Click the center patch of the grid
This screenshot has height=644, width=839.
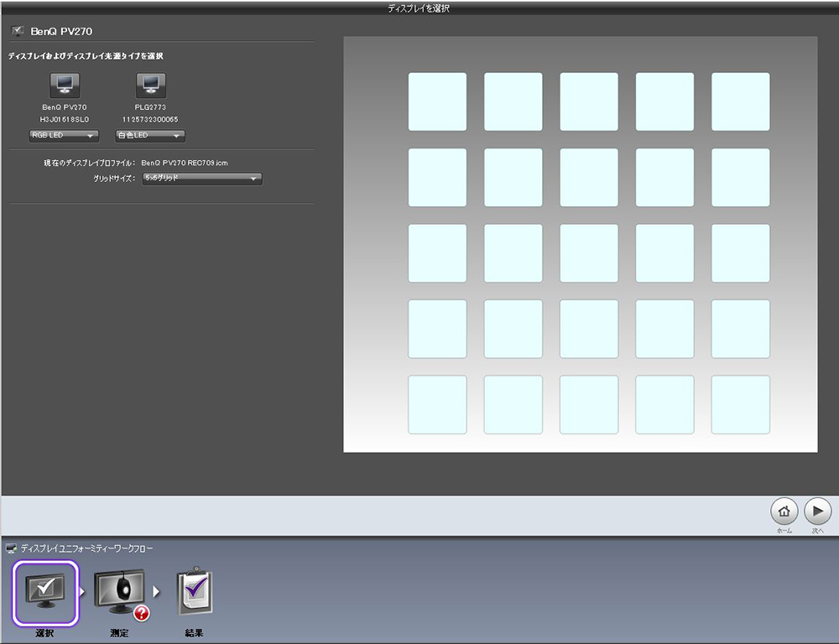tap(589, 253)
